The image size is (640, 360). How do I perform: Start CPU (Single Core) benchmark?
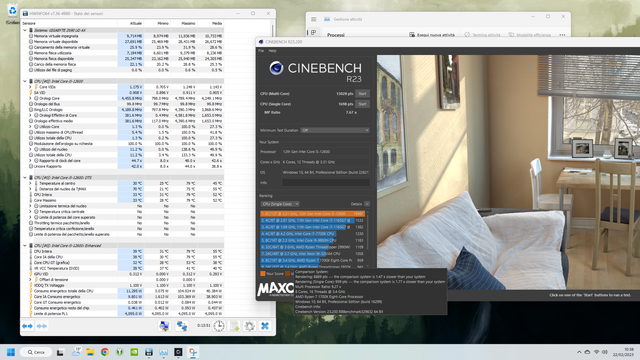[x=362, y=104]
